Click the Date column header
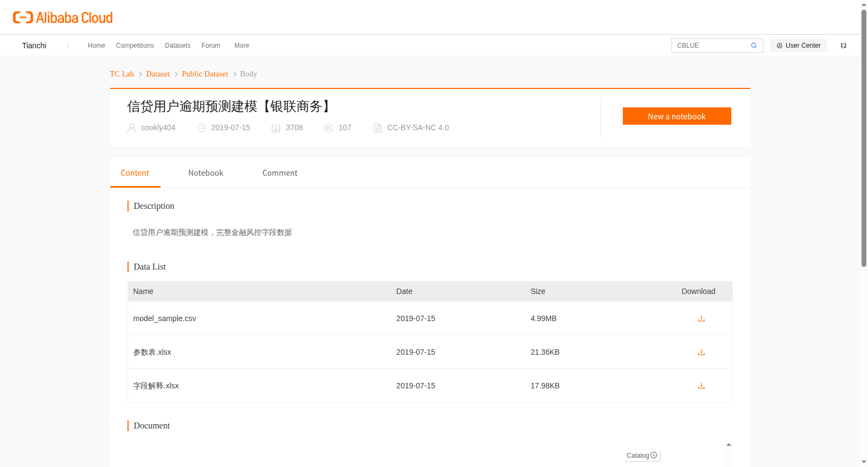This screenshot has height=467, width=868. tap(404, 291)
